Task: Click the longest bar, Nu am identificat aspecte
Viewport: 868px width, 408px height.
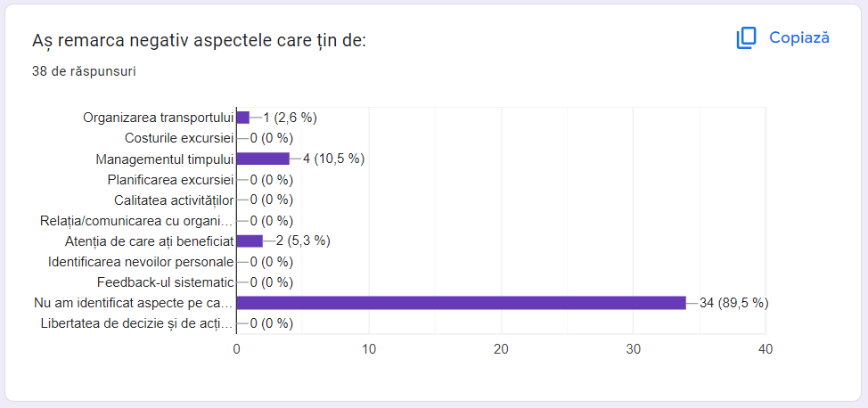Action: click(x=461, y=303)
